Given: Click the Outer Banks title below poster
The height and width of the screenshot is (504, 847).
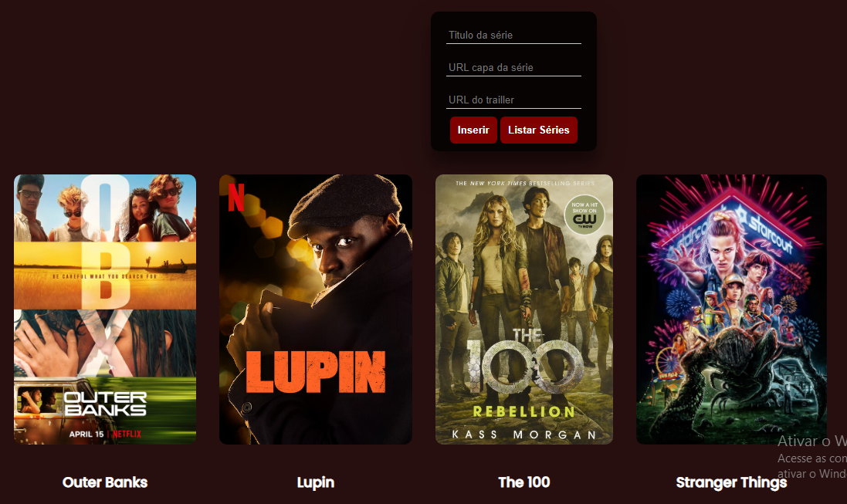Looking at the screenshot, I should (x=105, y=482).
